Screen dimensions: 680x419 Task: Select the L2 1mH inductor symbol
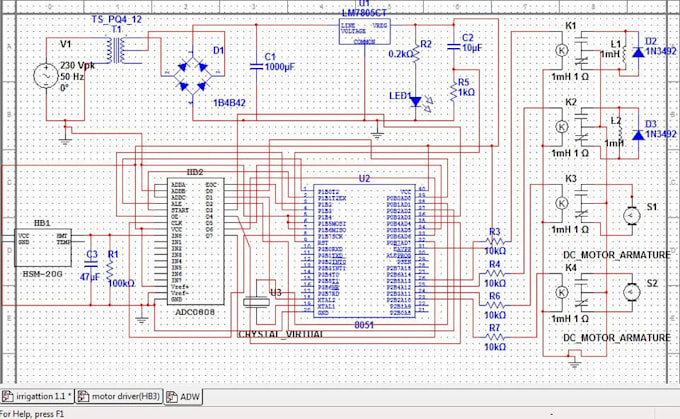619,132
